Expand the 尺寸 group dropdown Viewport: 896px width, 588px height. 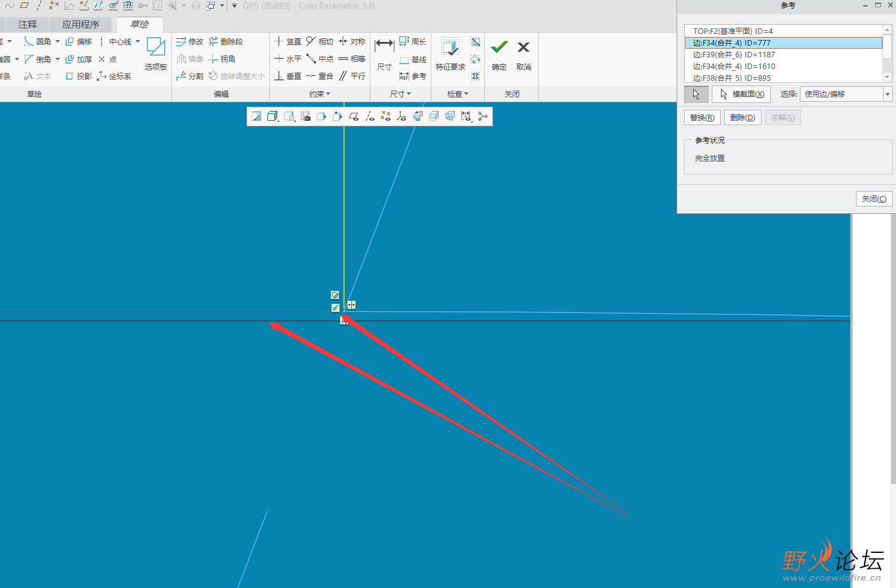[x=401, y=94]
